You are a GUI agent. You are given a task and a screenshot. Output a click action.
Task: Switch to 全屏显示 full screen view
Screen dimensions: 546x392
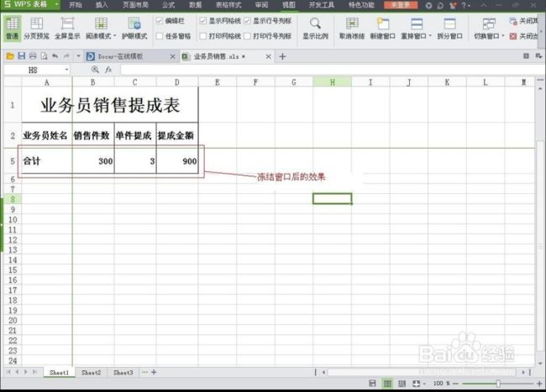pyautogui.click(x=67, y=28)
